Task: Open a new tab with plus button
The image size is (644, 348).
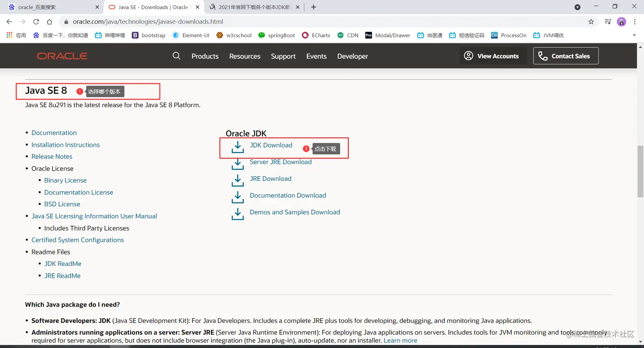Action: tap(313, 7)
